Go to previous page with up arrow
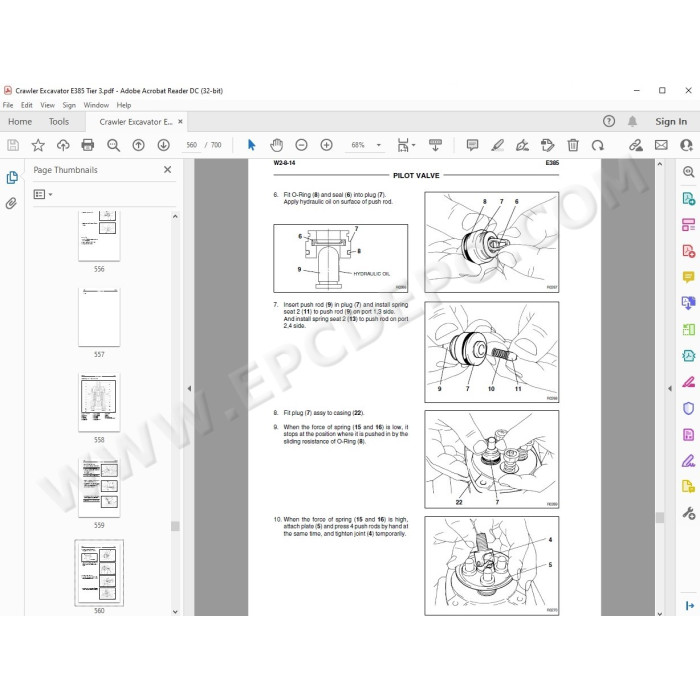 coord(138,145)
